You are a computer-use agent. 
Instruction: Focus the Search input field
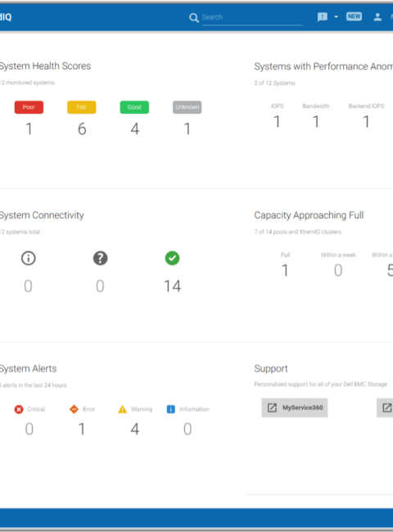point(252,17)
